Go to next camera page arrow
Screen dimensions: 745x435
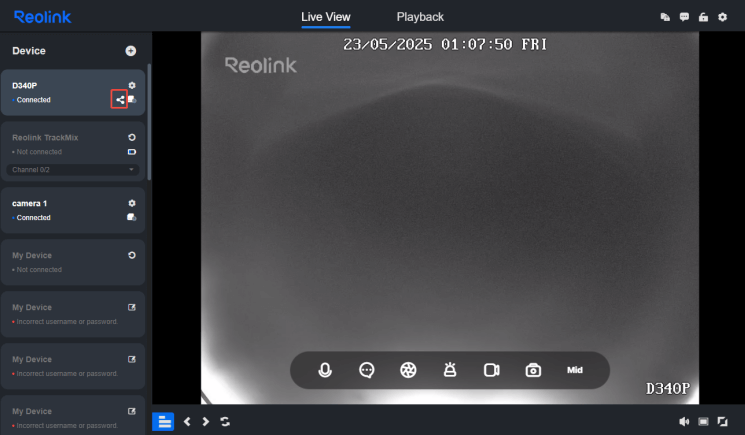point(206,422)
